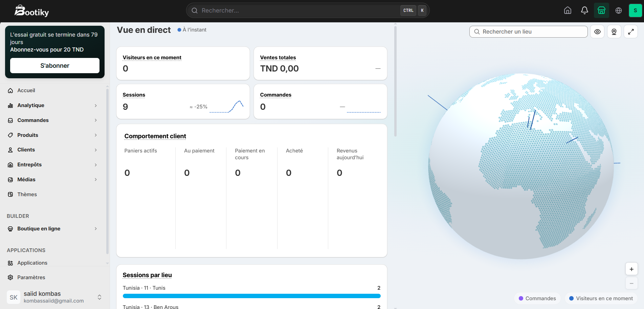Click the S'abonner button

[x=54, y=65]
